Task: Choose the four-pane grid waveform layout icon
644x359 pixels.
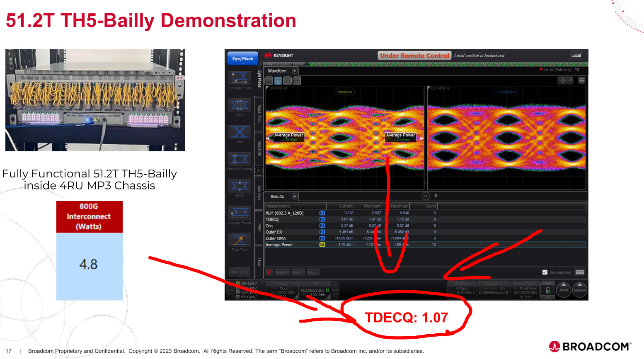Action: tap(278, 81)
